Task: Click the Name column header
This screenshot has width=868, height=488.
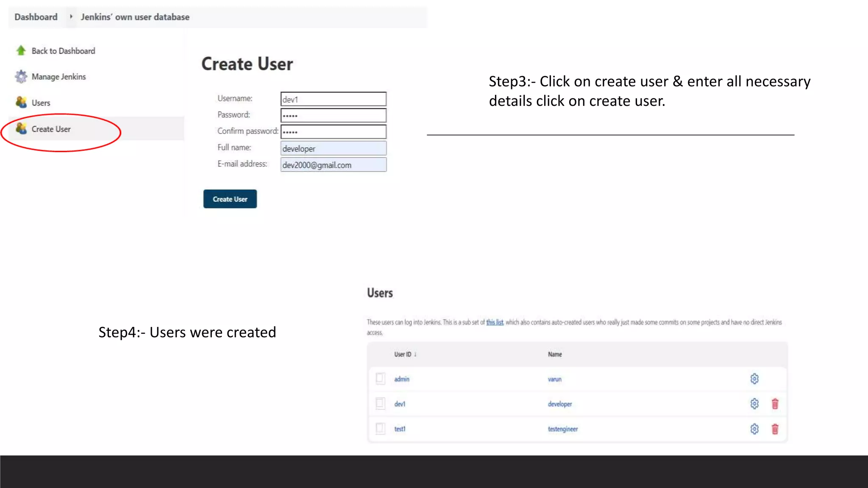Action: click(x=555, y=355)
